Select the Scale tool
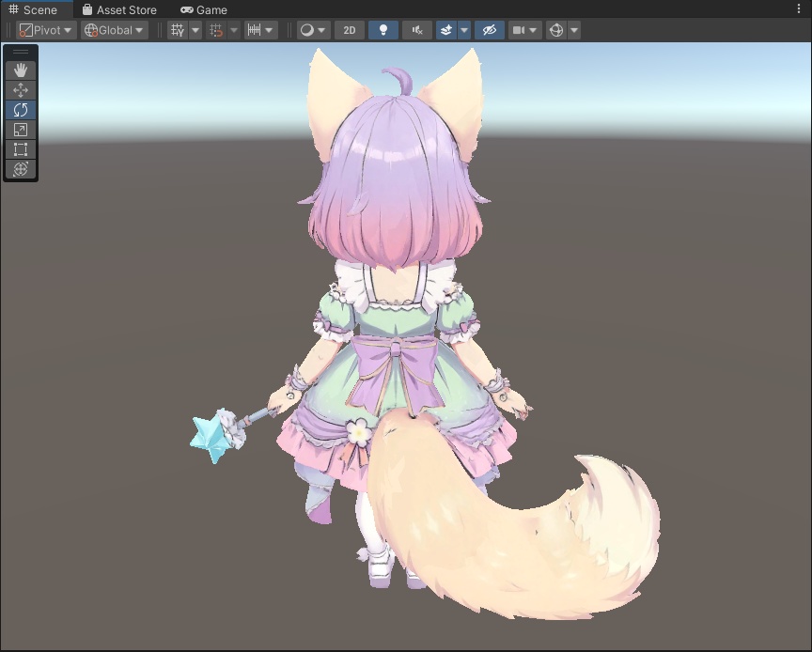The height and width of the screenshot is (652, 812). coord(20,130)
